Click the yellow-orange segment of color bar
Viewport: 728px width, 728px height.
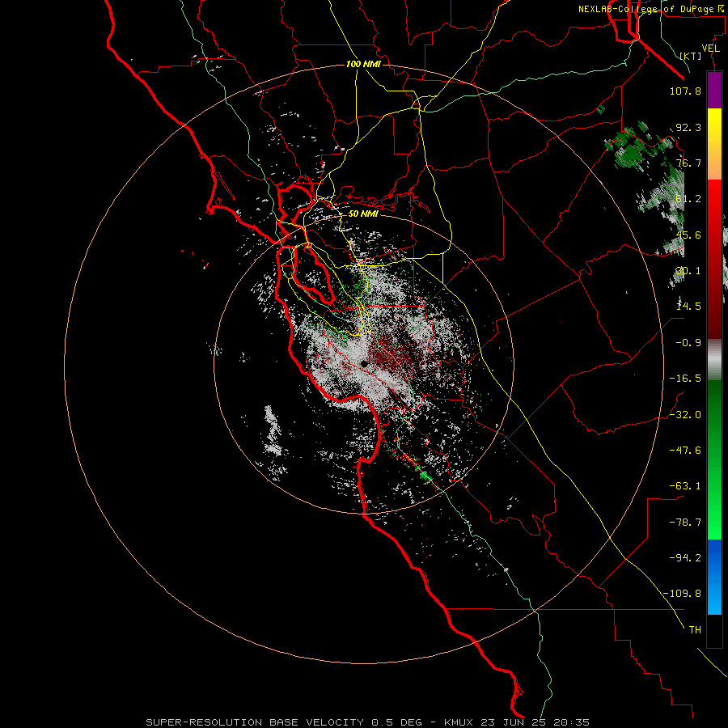tap(714, 144)
